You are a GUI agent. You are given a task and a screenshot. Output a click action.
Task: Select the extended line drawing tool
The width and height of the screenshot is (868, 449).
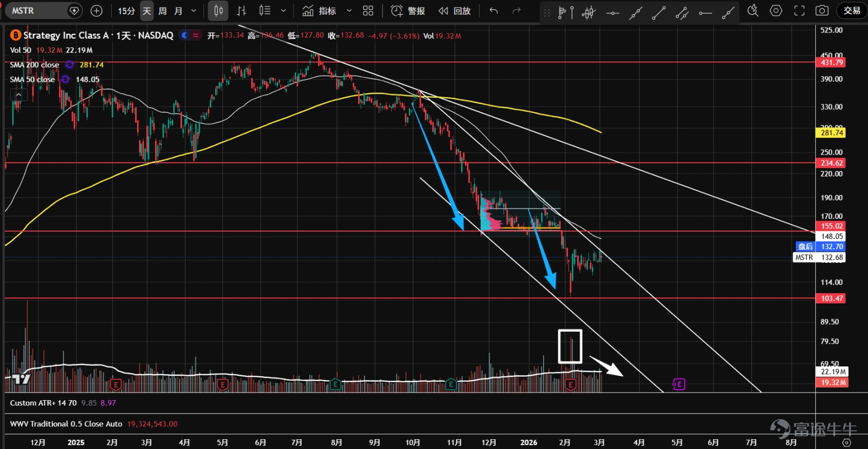point(635,12)
